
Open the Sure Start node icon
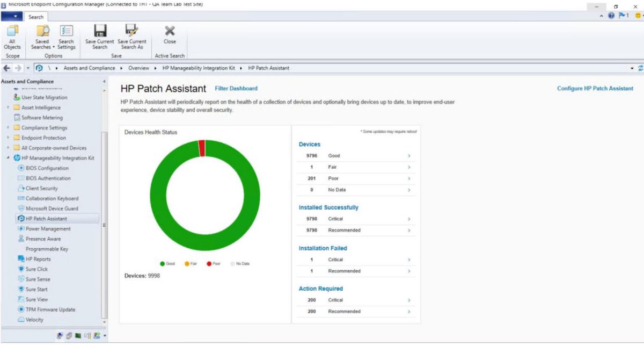(x=21, y=289)
